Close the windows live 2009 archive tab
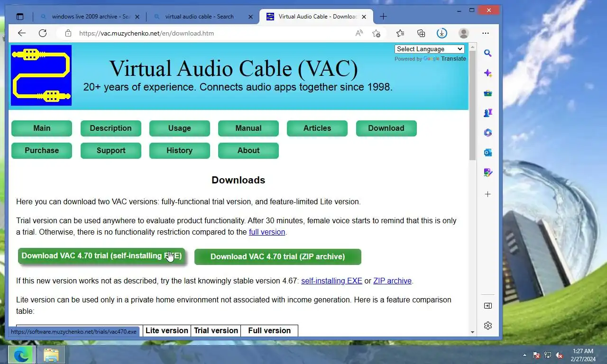The image size is (607, 364). (x=138, y=17)
